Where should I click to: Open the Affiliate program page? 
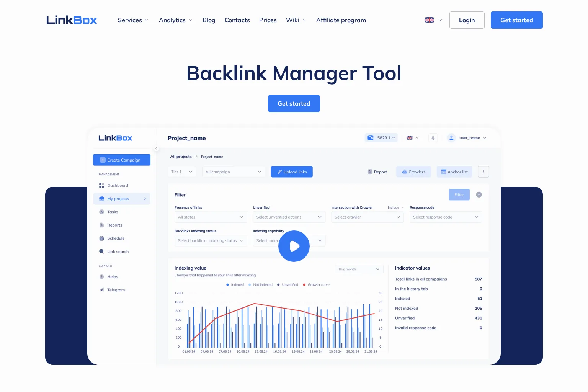click(341, 20)
